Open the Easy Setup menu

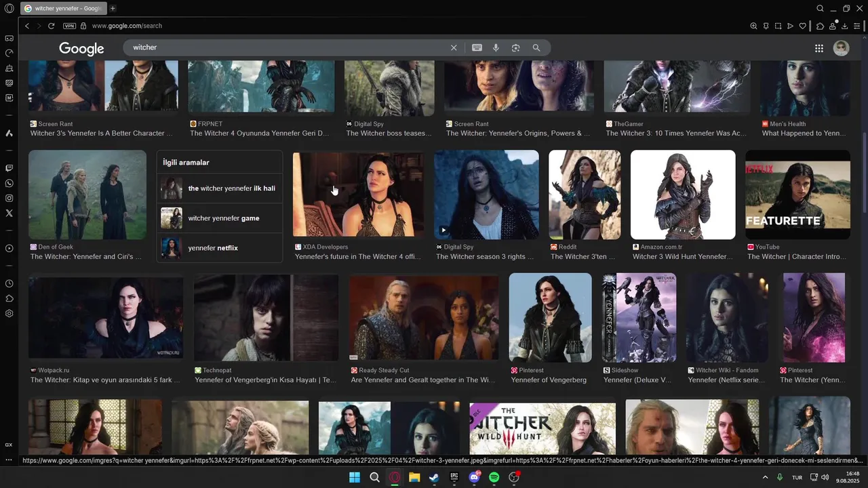click(857, 26)
